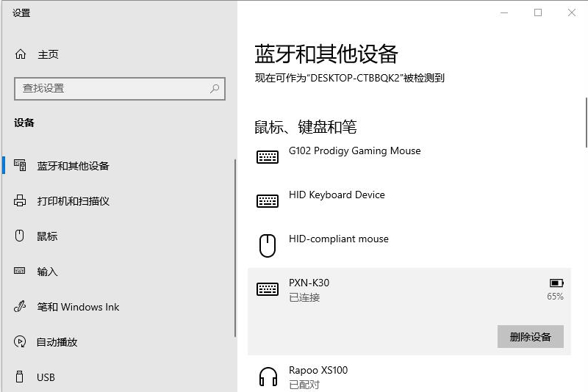The image size is (588, 392).
Task: Click into the 查找设置 search box
Action: pyautogui.click(x=120, y=89)
